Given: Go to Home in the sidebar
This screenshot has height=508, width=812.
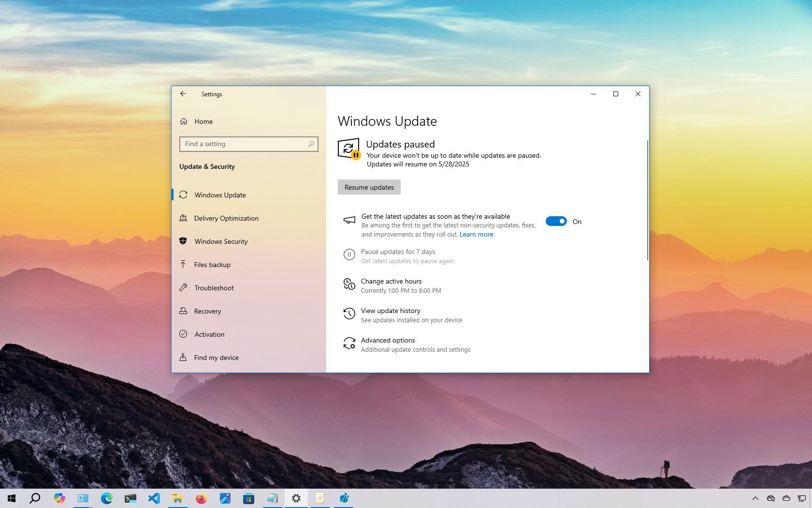Looking at the screenshot, I should (203, 121).
